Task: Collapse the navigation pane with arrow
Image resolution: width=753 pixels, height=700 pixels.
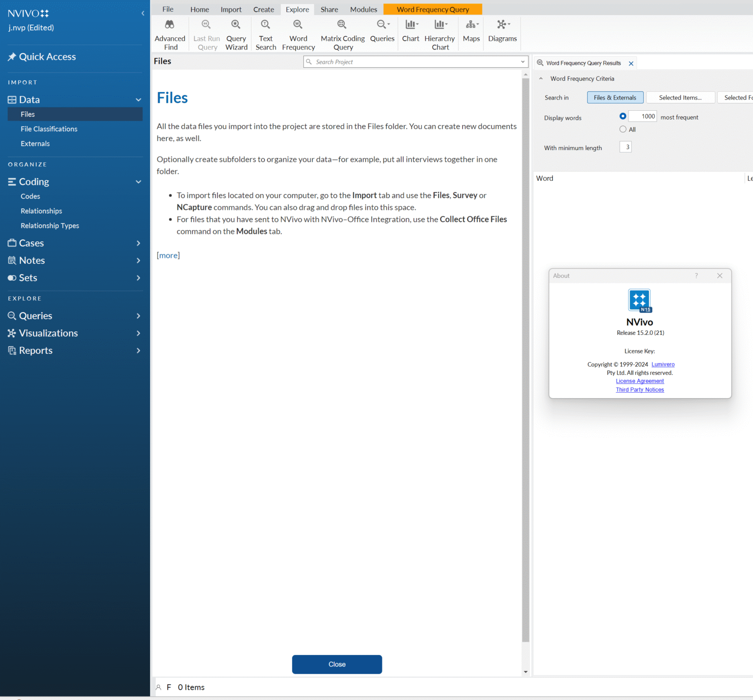Action: click(x=143, y=13)
